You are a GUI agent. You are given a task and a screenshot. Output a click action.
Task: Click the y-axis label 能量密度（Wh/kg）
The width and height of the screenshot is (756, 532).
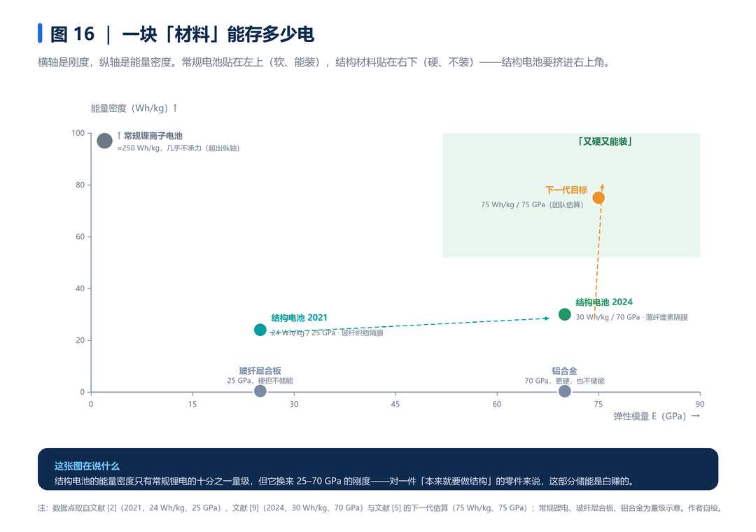pyautogui.click(x=134, y=108)
